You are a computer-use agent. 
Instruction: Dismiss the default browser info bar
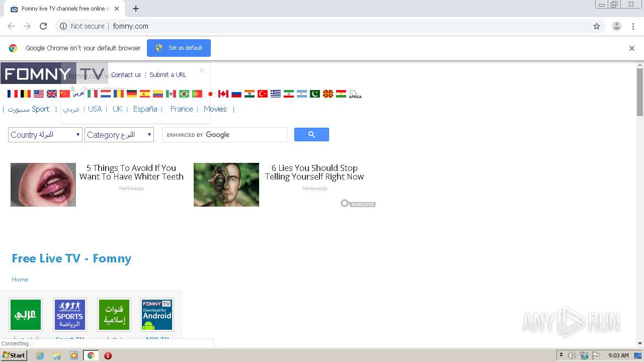tap(632, 48)
